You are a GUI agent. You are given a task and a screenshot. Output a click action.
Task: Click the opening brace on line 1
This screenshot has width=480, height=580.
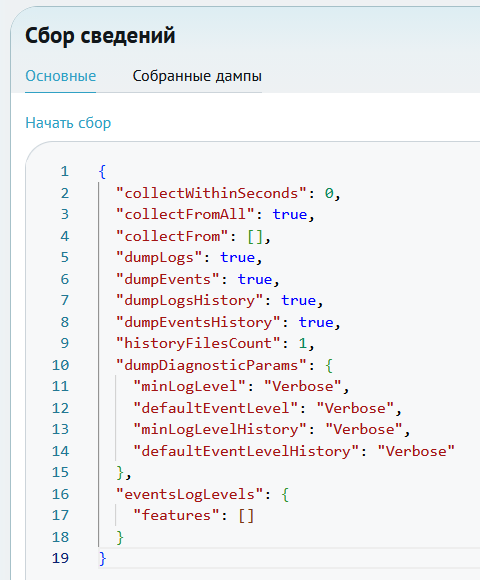point(102,172)
